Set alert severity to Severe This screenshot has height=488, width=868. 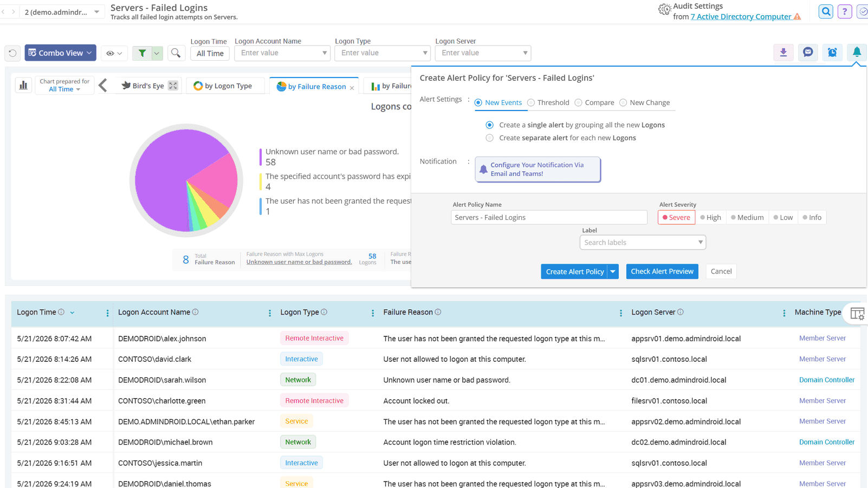tap(676, 217)
